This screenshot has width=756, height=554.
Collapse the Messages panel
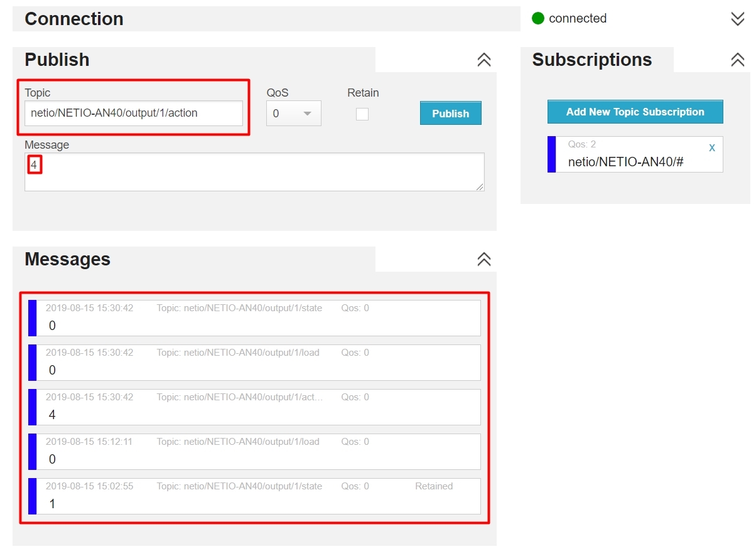483,259
